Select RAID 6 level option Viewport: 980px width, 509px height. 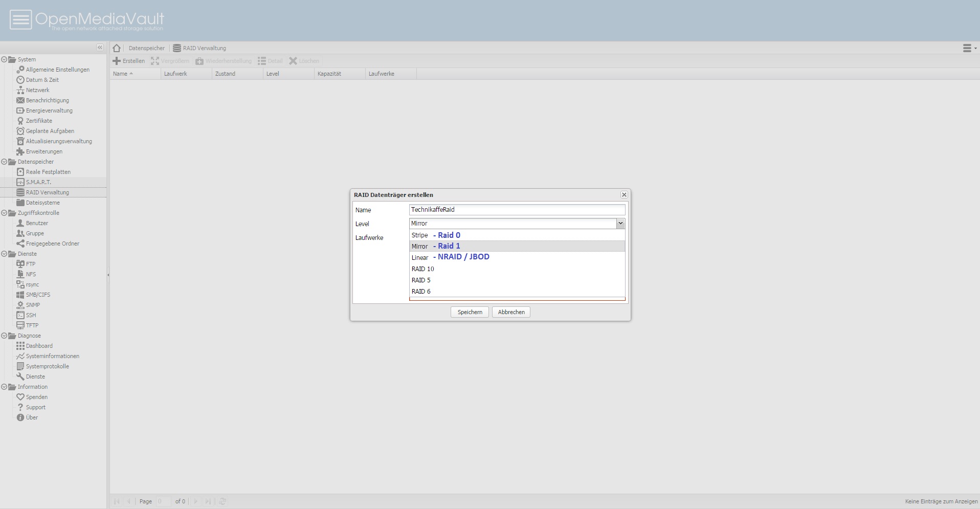[x=517, y=291]
